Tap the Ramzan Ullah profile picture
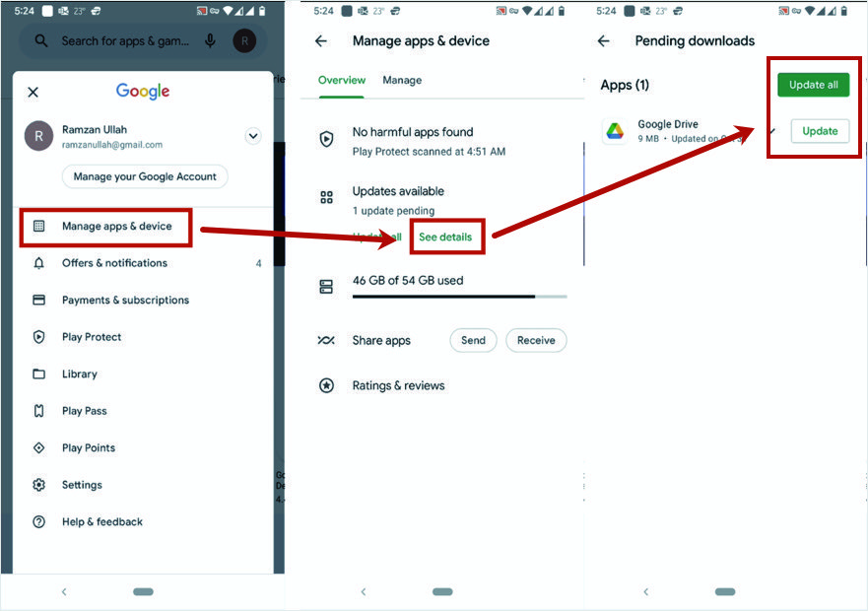Viewport: 868px width, 611px height. 38,136
